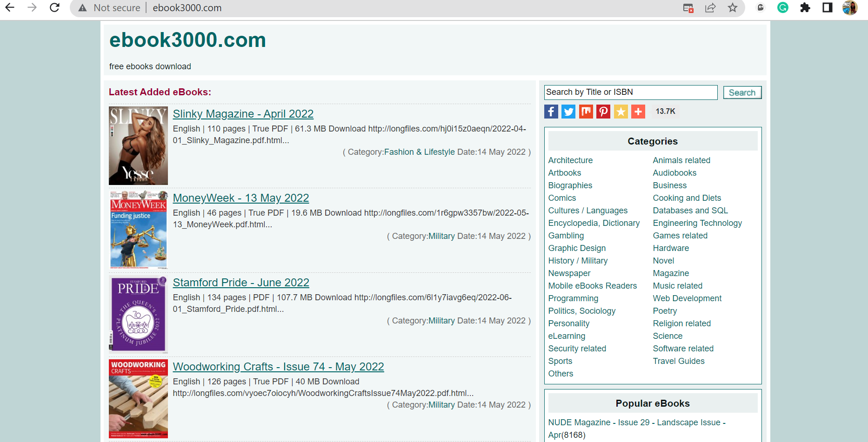Open Woodworking Crafts - Issue 74 link
The image size is (868, 442).
pyautogui.click(x=278, y=367)
